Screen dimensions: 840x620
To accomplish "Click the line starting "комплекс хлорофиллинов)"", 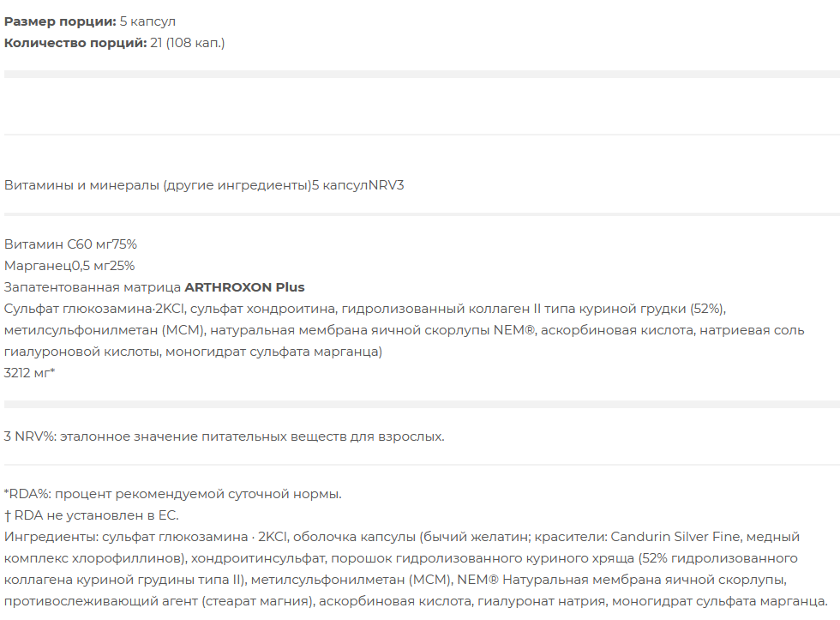I will coord(401,558).
